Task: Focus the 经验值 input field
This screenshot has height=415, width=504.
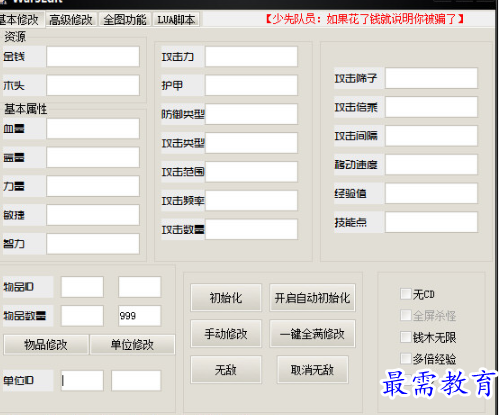Action: [x=431, y=193]
